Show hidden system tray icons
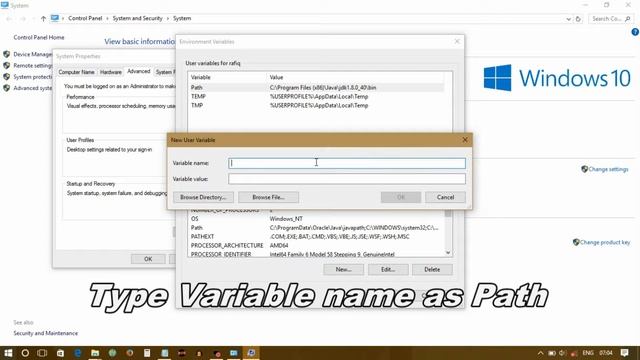640x360 pixels. tap(540, 353)
